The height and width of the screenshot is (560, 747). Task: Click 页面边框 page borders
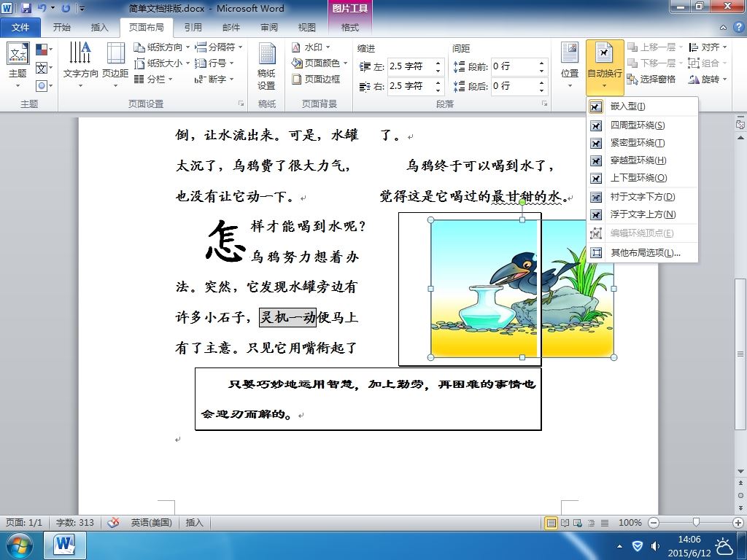tap(316, 79)
